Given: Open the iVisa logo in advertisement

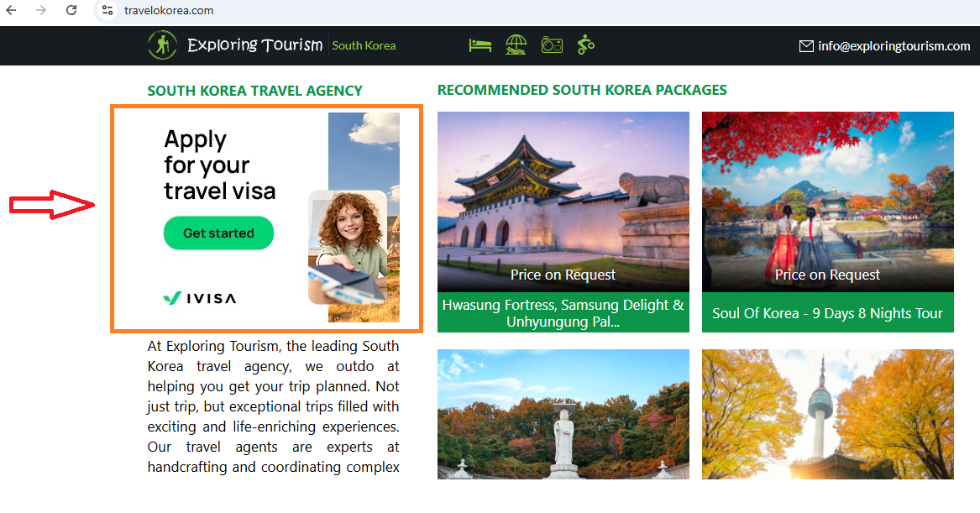Looking at the screenshot, I should [x=199, y=298].
